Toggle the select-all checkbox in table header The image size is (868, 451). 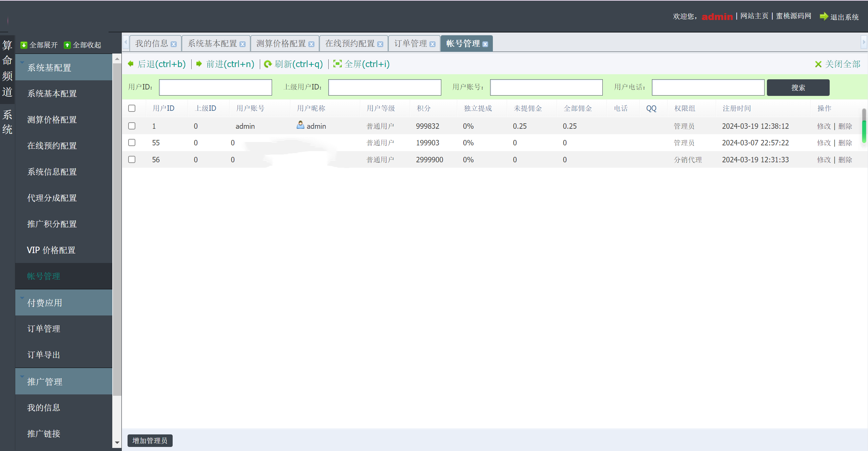click(x=132, y=108)
